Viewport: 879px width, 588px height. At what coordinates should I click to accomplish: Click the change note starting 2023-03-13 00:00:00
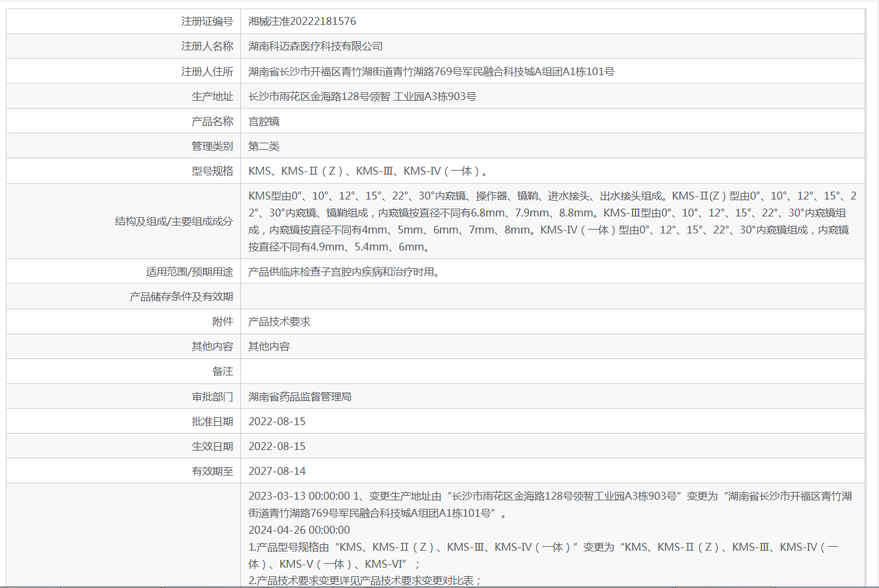tap(550, 504)
